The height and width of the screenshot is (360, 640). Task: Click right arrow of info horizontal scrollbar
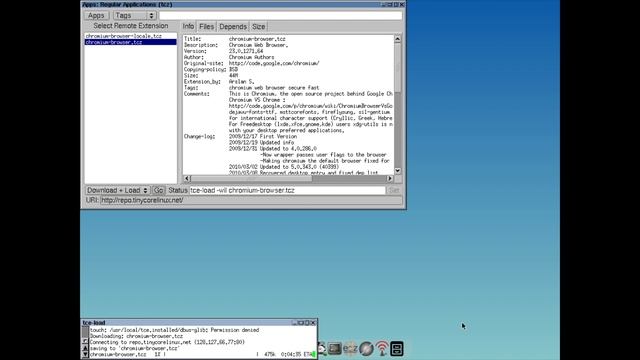[x=390, y=178]
